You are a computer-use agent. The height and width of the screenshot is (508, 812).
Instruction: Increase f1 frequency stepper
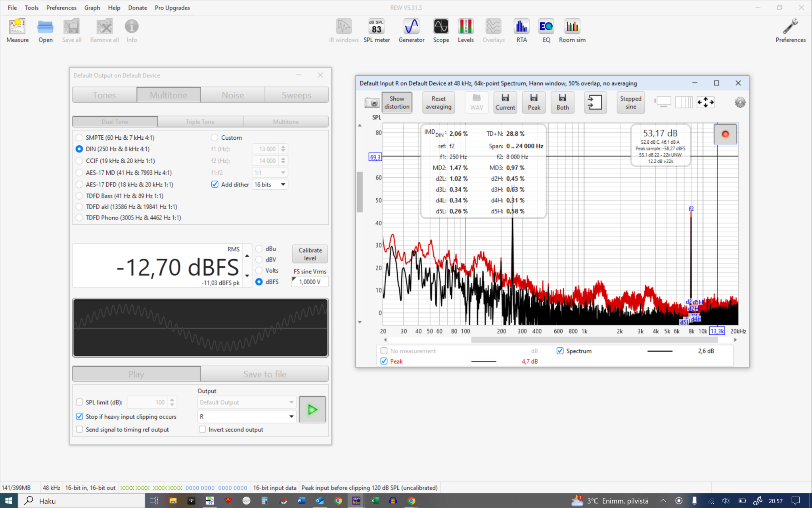[x=283, y=146]
